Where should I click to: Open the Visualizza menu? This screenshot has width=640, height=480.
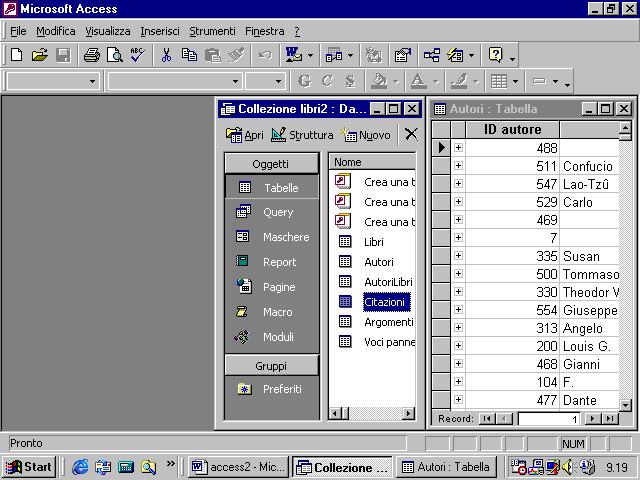coord(108,31)
